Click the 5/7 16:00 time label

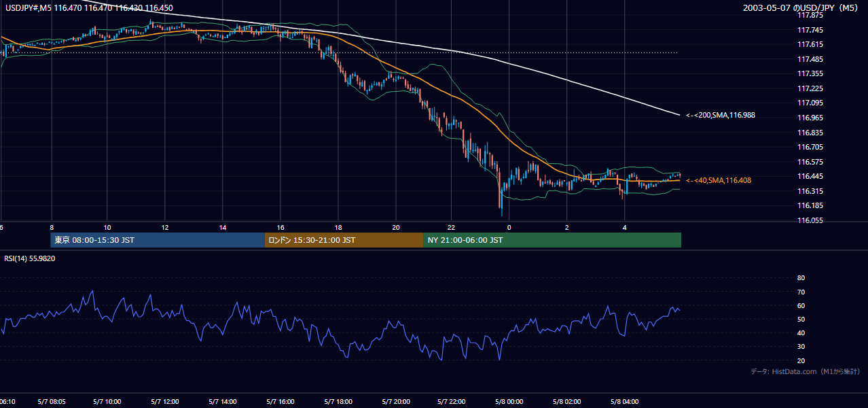coord(281,402)
